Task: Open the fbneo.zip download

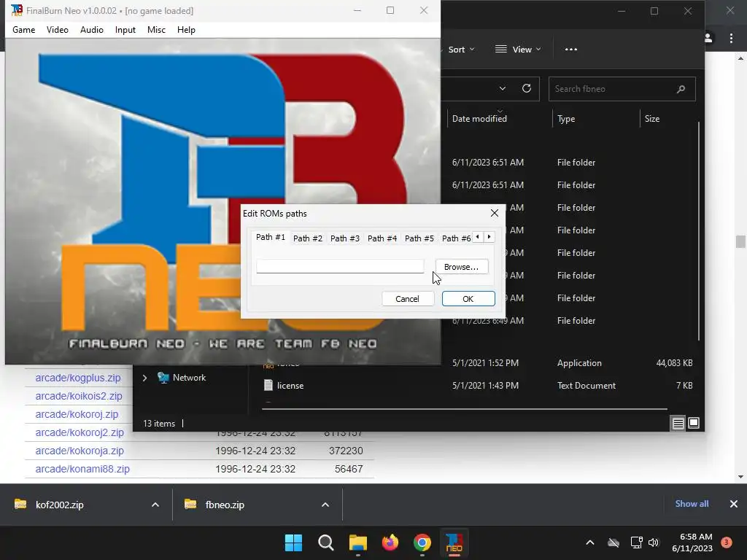Action: point(225,505)
